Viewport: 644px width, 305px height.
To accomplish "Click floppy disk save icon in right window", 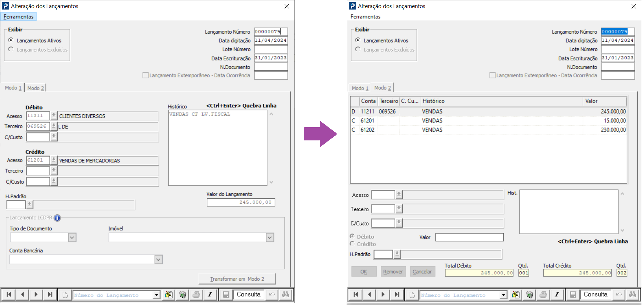I will (x=573, y=295).
